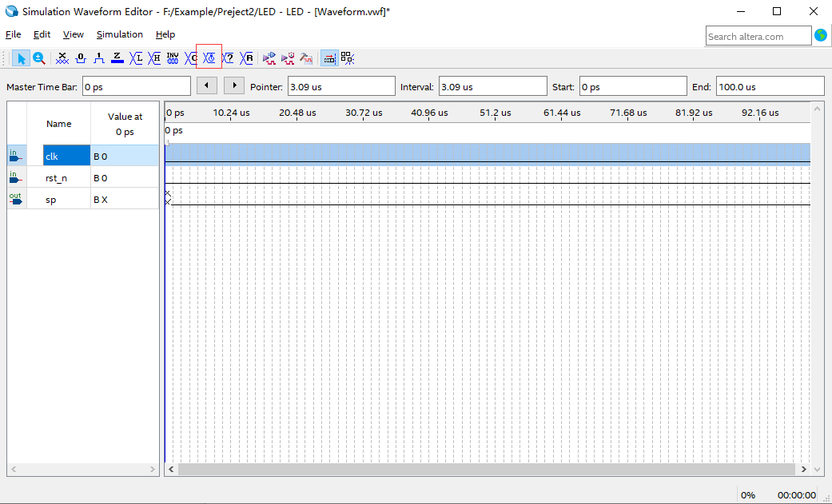Open the Edit menu
The image size is (832, 504).
tap(42, 34)
